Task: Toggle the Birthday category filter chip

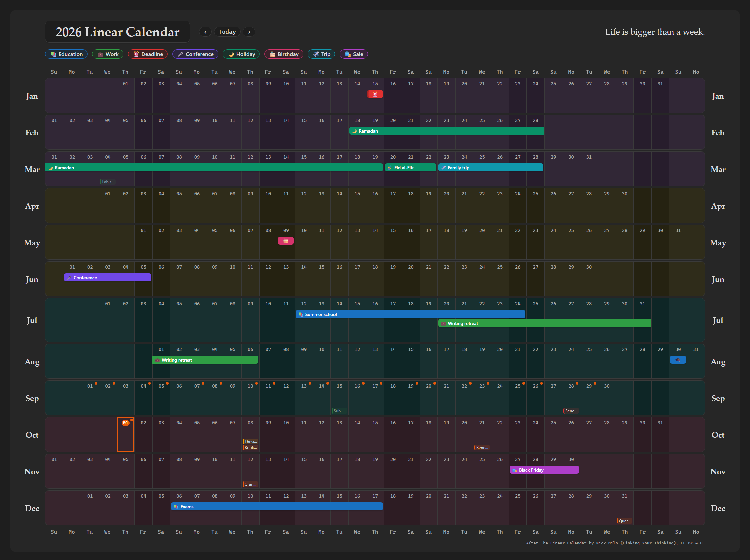Action: point(284,54)
